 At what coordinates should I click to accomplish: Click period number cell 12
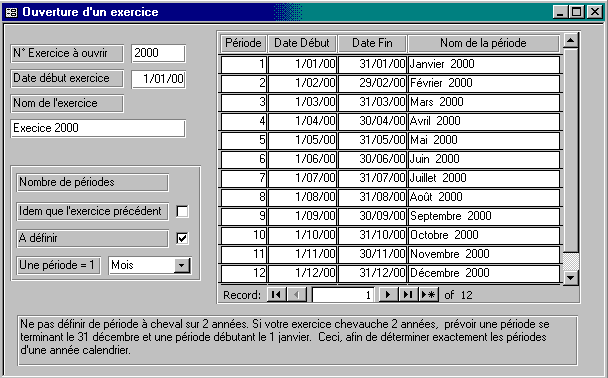(x=244, y=273)
